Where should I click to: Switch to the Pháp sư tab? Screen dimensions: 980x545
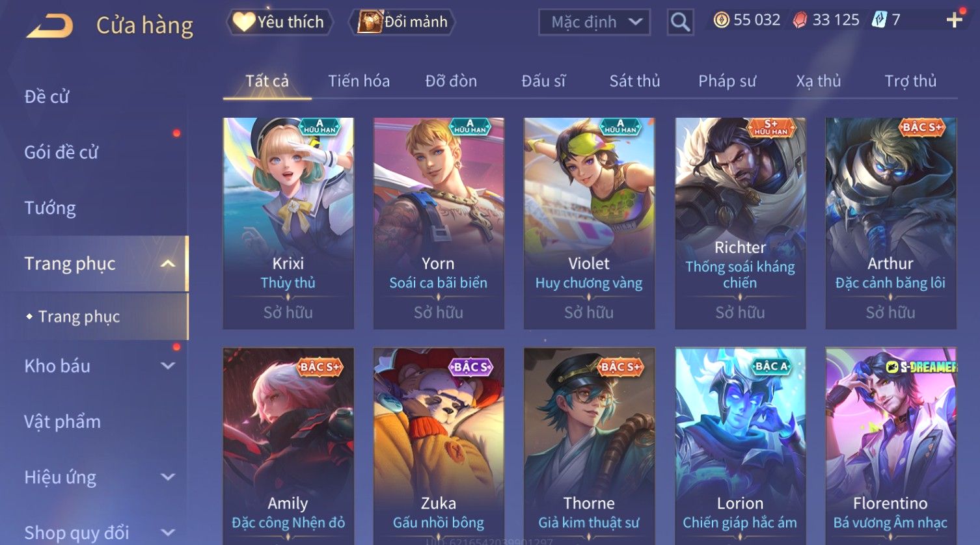pyautogui.click(x=727, y=81)
